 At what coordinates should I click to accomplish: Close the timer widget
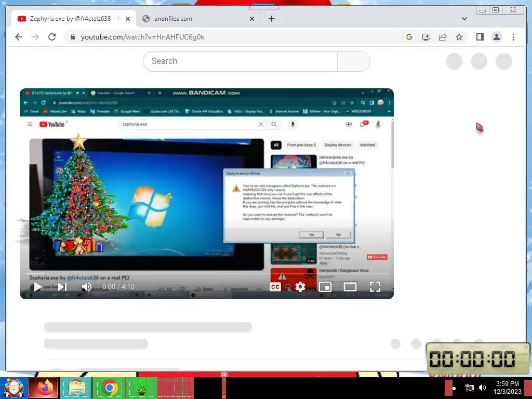click(526, 347)
